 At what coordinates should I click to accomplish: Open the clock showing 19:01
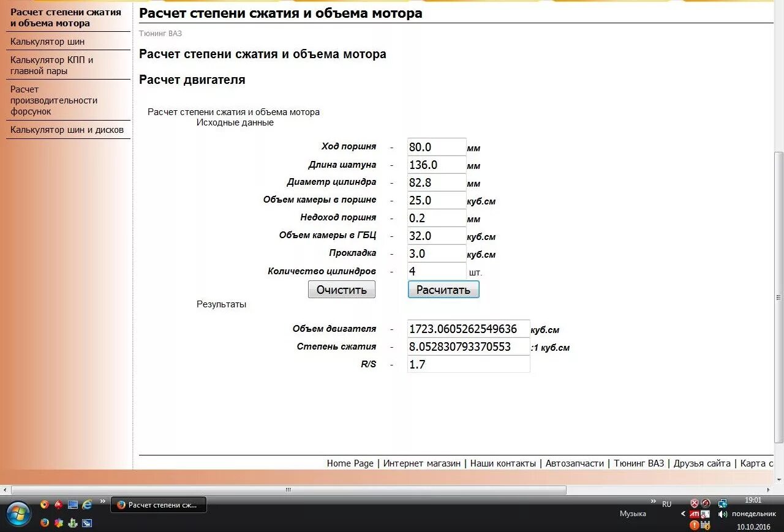pyautogui.click(x=753, y=500)
